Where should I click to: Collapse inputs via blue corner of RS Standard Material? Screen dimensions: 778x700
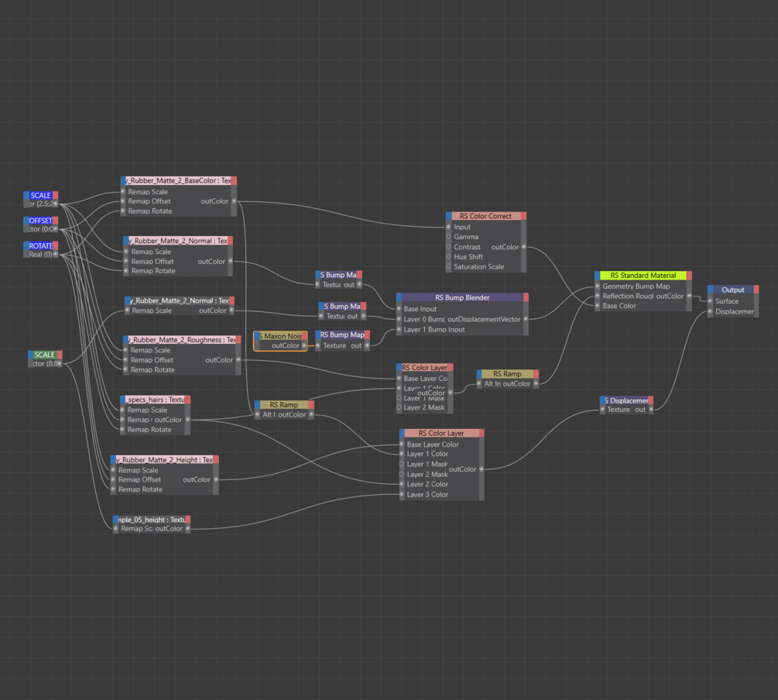598,276
